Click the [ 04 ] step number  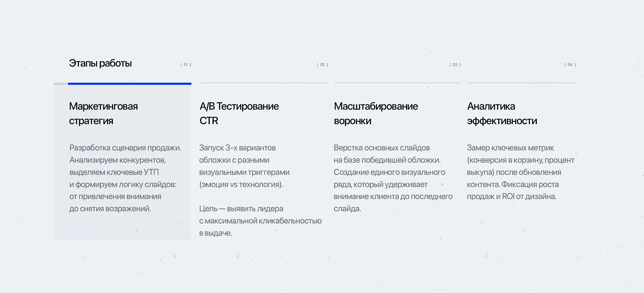tap(570, 64)
